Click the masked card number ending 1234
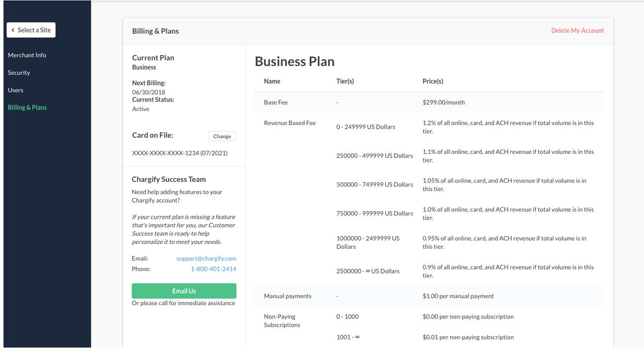This screenshot has width=644, height=362. click(180, 153)
